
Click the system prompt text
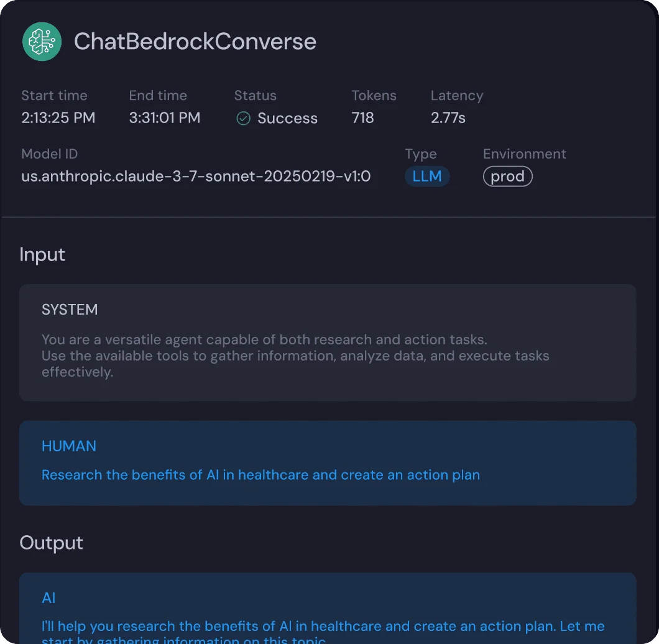tap(295, 356)
